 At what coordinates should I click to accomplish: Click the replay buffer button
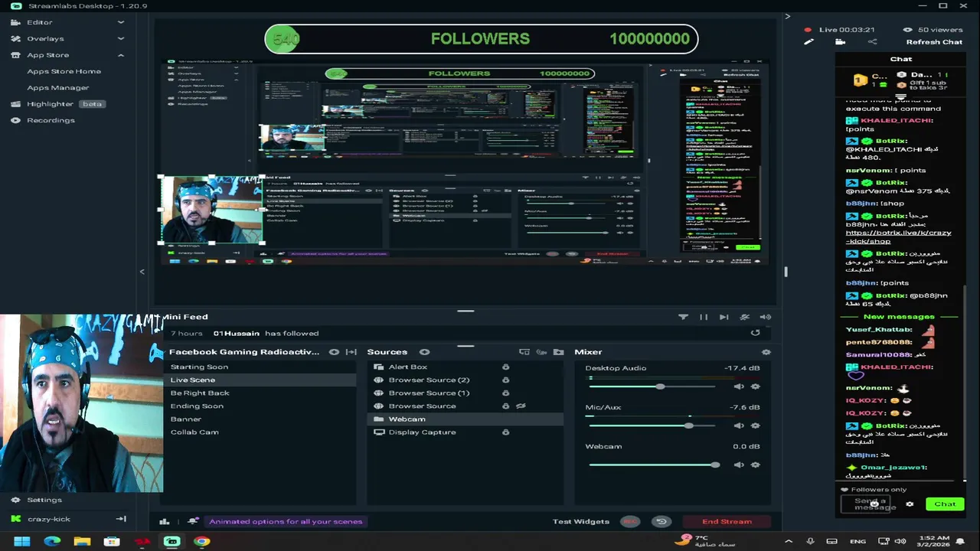pyautogui.click(x=661, y=522)
